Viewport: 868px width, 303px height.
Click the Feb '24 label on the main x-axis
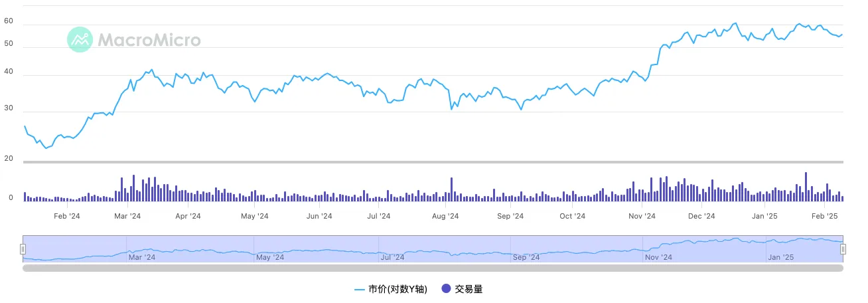67,216
